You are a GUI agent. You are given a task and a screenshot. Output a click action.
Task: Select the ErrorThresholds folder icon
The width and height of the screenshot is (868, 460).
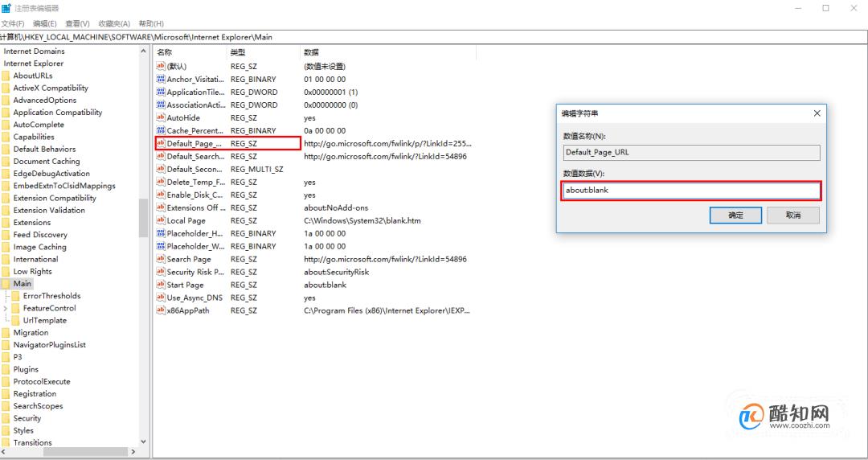point(16,296)
